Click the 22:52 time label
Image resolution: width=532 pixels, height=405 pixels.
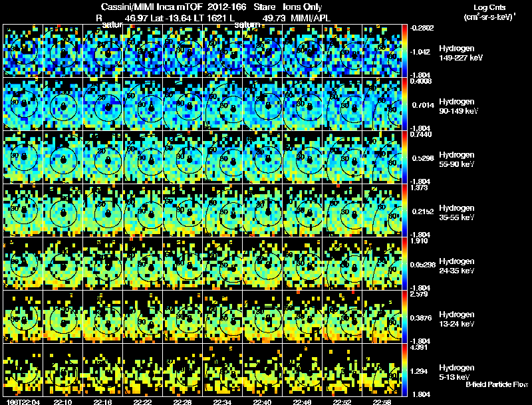tap(342, 402)
